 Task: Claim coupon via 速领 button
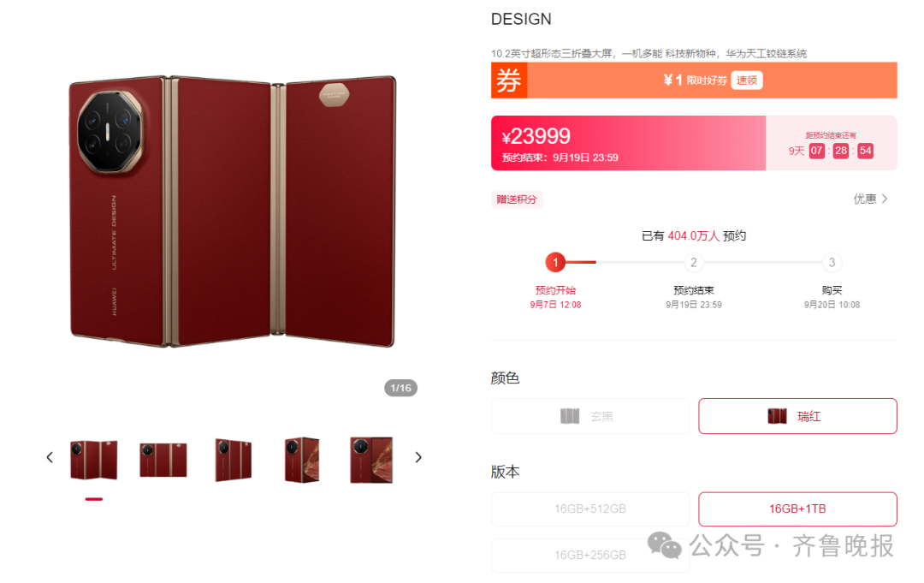click(747, 80)
